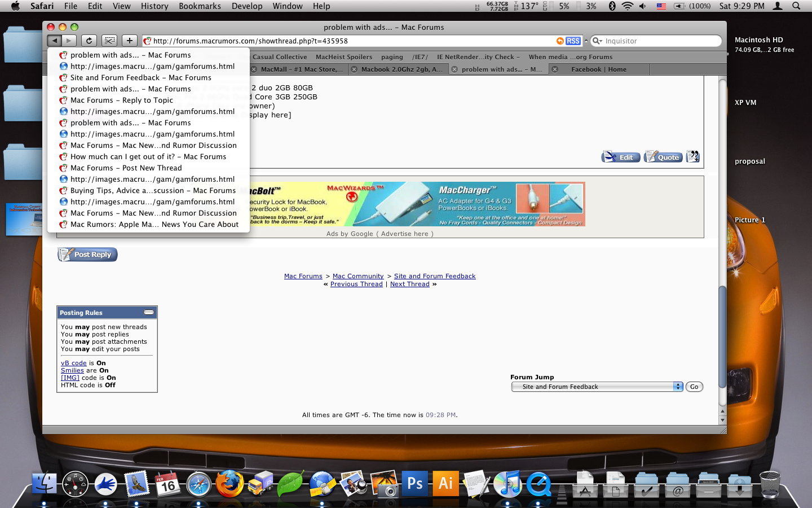Click the battery status menu
This screenshot has width=812, height=508.
[692, 6]
